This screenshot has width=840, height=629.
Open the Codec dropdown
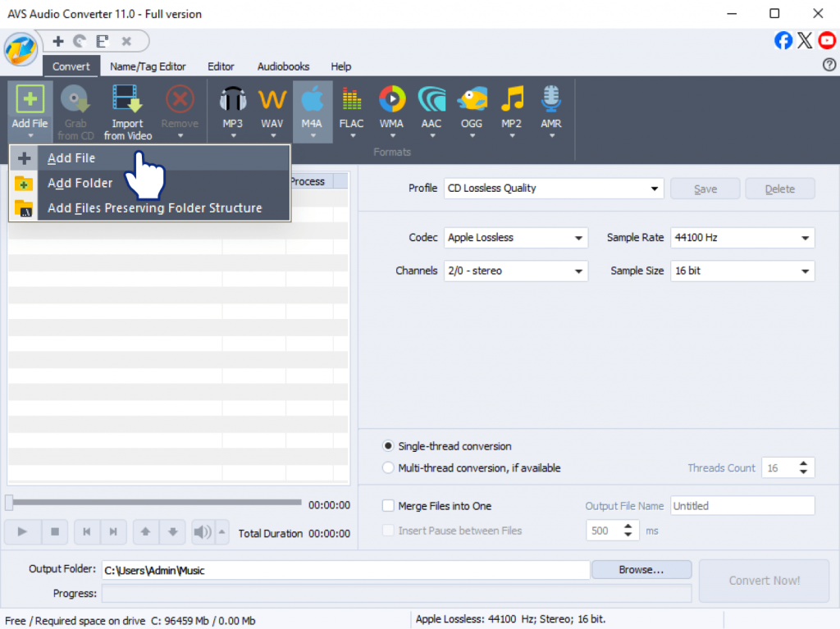(515, 238)
